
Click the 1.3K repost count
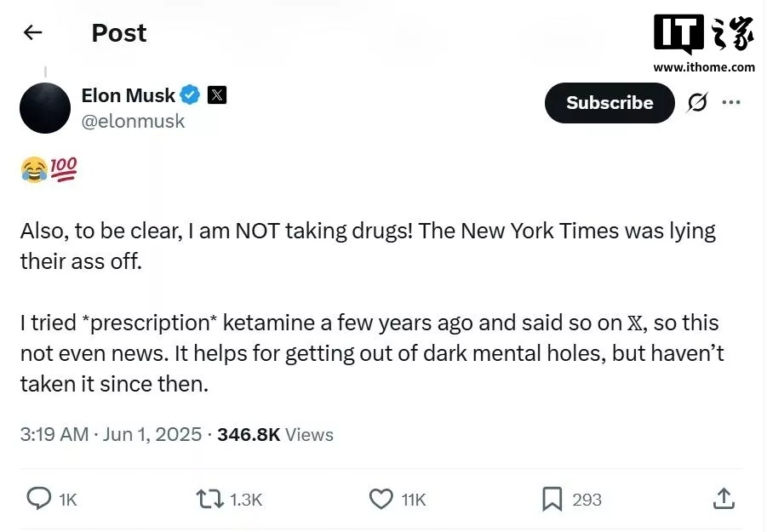(x=246, y=500)
